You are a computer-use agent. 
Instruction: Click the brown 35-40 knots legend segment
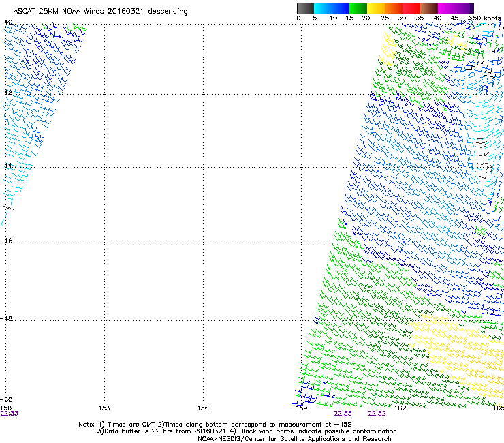click(x=429, y=8)
